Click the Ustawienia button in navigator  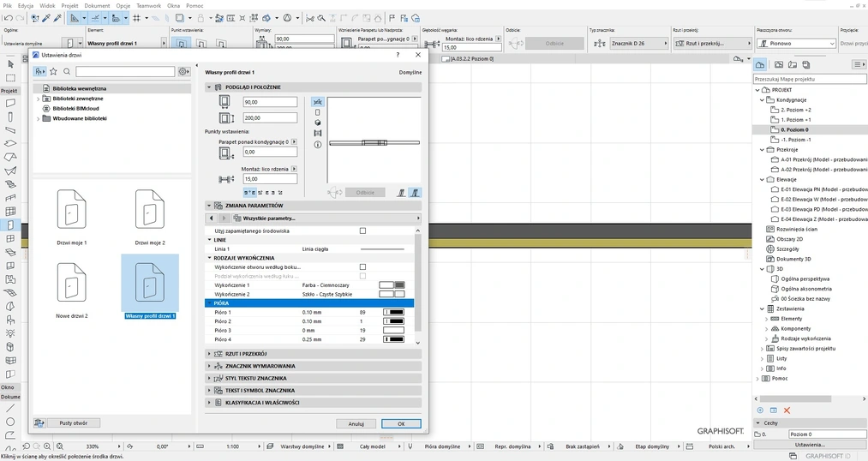(x=810, y=445)
